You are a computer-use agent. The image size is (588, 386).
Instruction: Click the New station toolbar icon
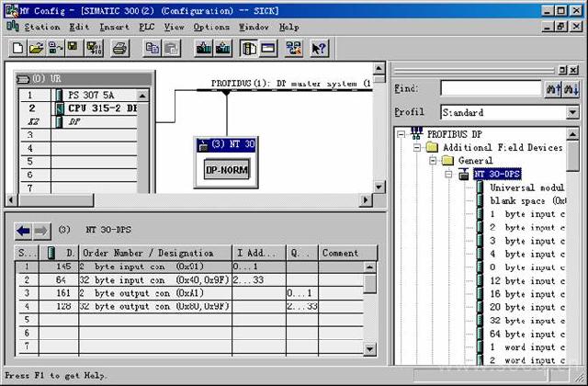(18, 48)
